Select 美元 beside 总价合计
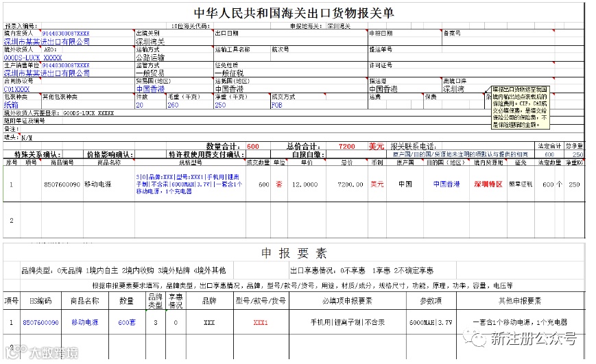Screen dimensions: 596x364 [x=377, y=147]
